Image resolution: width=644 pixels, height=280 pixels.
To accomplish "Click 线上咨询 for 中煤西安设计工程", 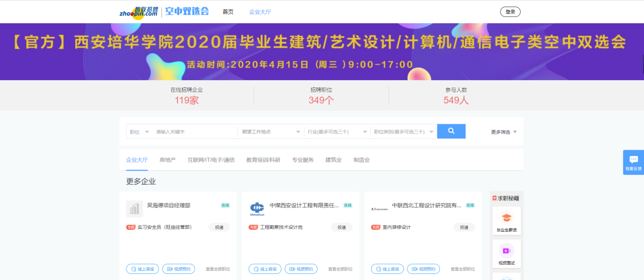I will 264,269.
